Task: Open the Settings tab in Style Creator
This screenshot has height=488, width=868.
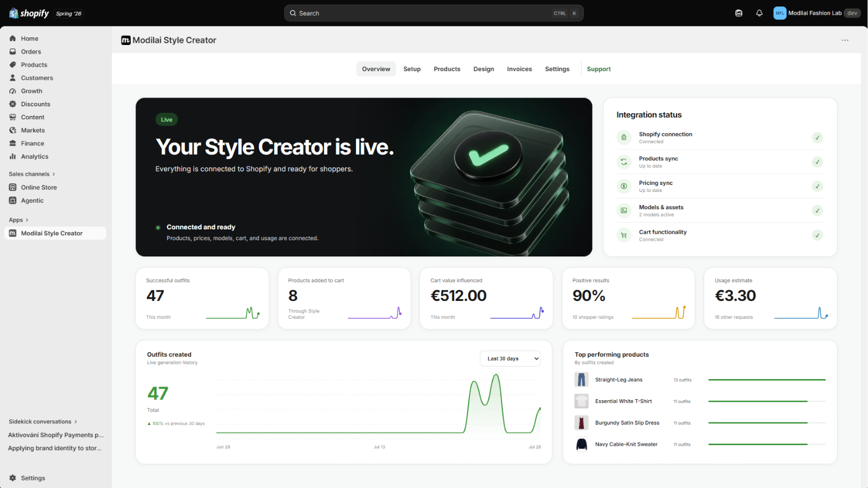Action: [x=557, y=69]
